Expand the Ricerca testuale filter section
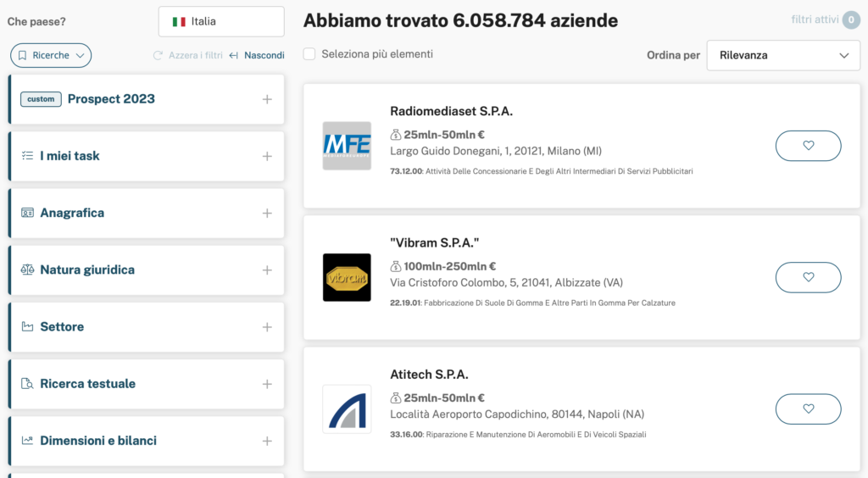 [x=147, y=384]
